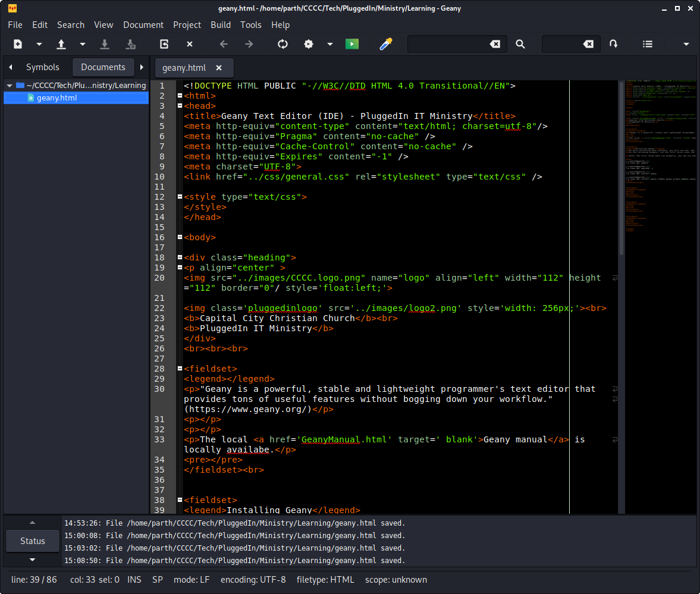Click the Build gear icon
The width and height of the screenshot is (700, 594).
pyautogui.click(x=308, y=44)
